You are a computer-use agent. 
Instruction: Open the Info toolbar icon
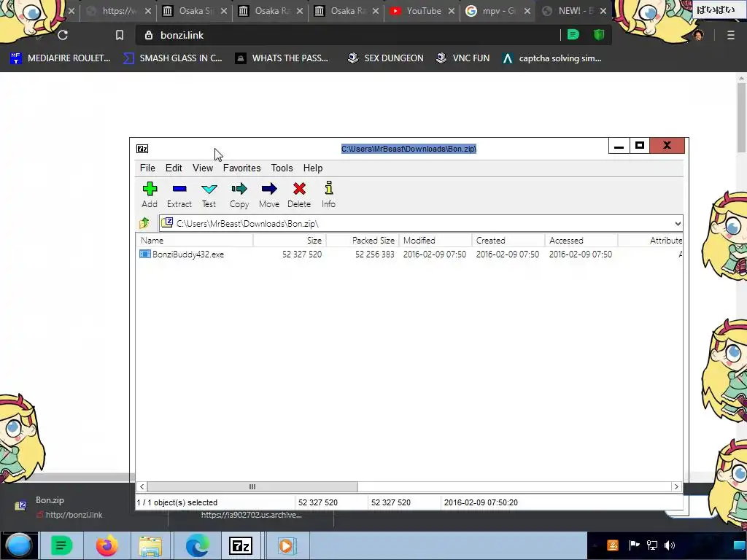coord(328,195)
